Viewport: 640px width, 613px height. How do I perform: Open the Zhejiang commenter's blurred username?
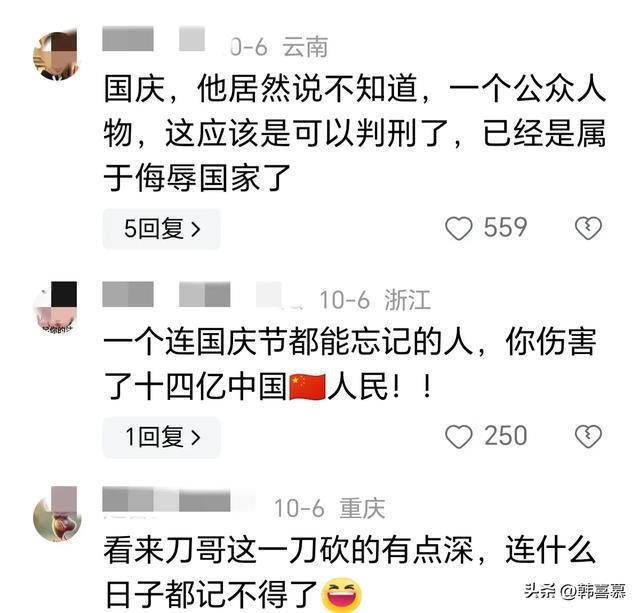192,294
